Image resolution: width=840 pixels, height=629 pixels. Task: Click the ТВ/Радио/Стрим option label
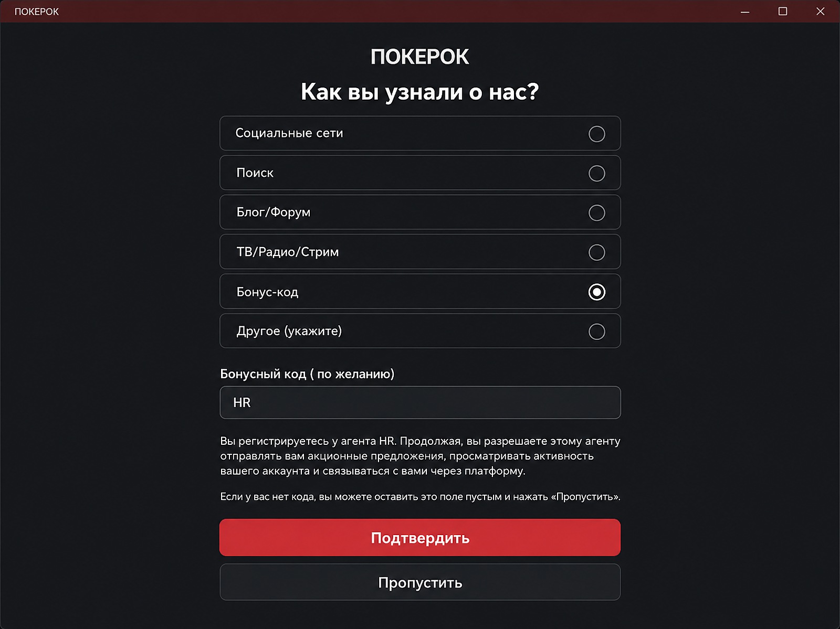288,252
